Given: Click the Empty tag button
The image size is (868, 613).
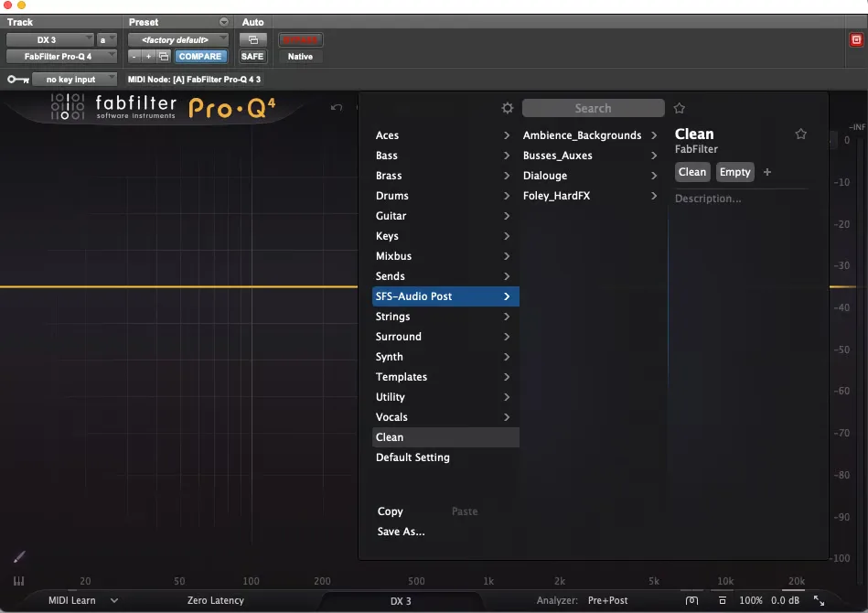Looking at the screenshot, I should 734,172.
